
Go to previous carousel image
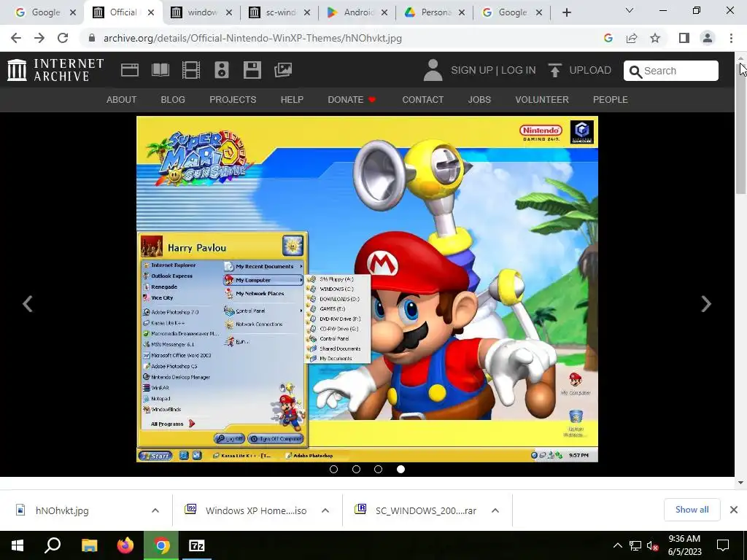[x=28, y=303]
